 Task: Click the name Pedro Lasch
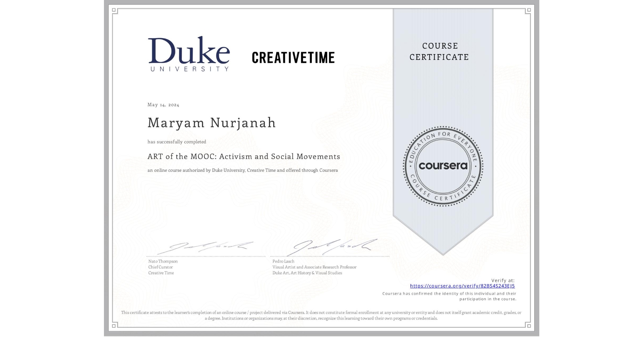point(283,261)
